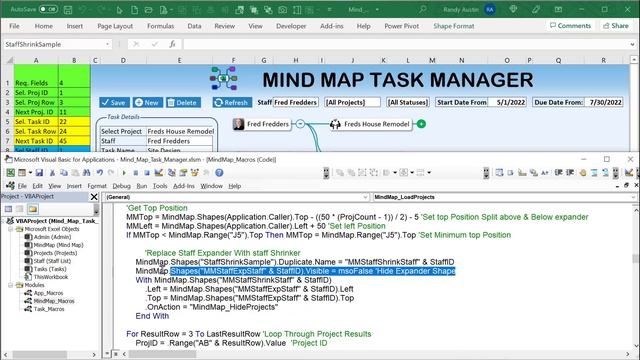Open the All Statuses filter field
The image size is (640, 360).
coord(407,102)
